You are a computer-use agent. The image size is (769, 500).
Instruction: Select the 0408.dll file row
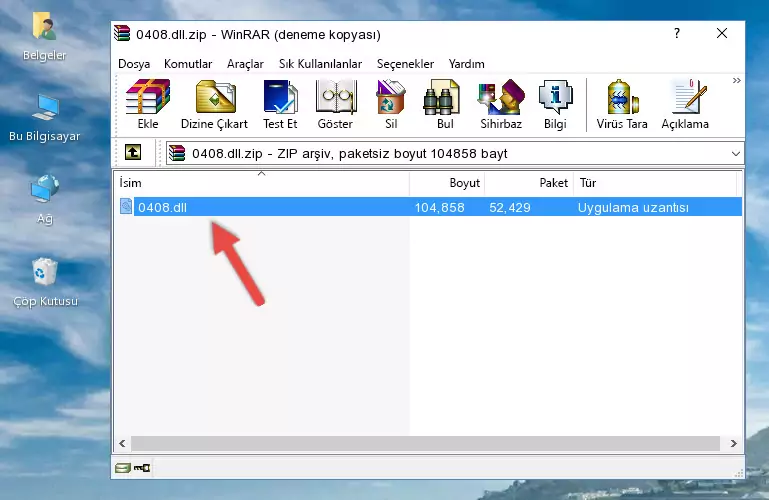[x=430, y=207]
